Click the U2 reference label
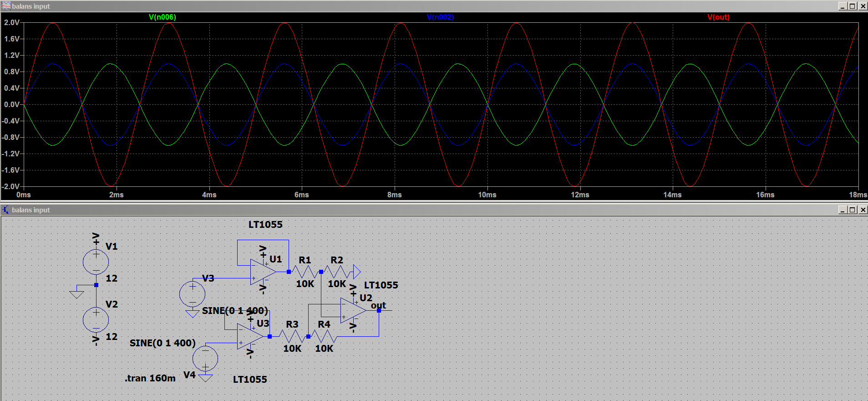Viewport: 868px width, 401px height. tap(366, 298)
